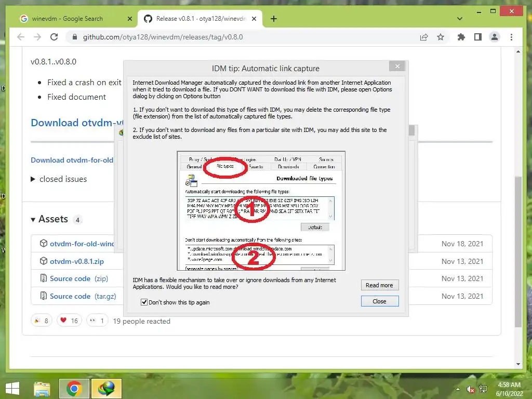Share this page icon
532x399 pixels.
[x=424, y=37]
